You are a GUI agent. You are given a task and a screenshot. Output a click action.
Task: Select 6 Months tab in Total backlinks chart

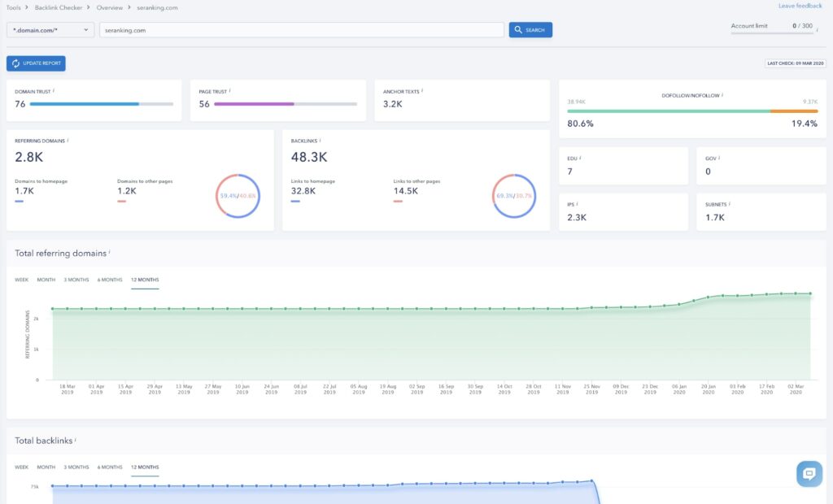[x=110, y=467]
